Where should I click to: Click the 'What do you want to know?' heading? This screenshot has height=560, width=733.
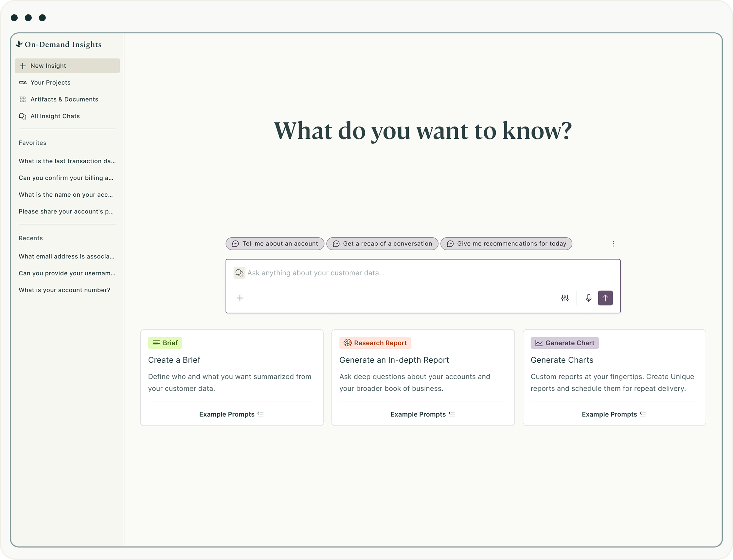point(423,131)
